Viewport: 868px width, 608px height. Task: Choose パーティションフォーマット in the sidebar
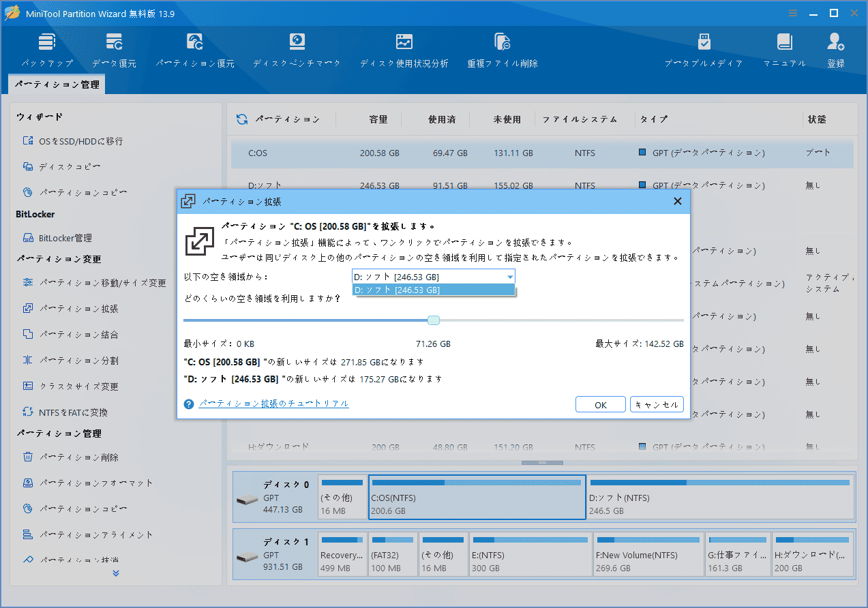[88, 483]
